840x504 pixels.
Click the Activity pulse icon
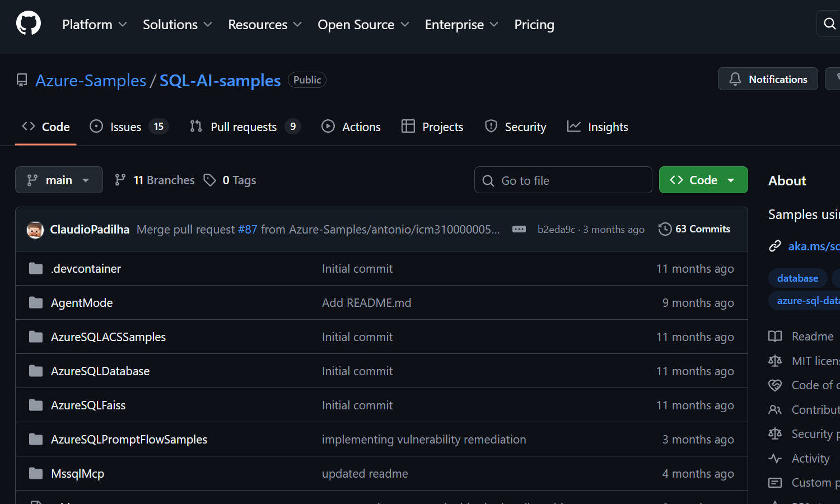pyautogui.click(x=775, y=459)
